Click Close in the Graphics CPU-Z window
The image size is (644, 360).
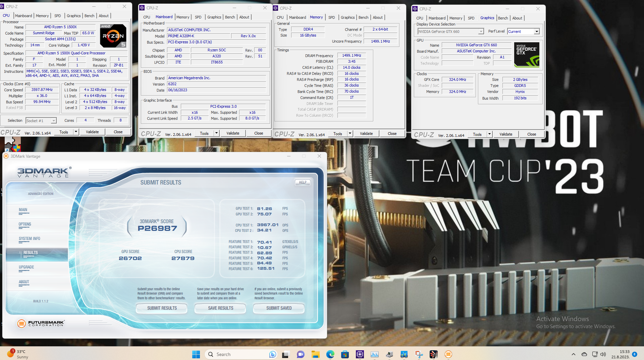click(532, 134)
